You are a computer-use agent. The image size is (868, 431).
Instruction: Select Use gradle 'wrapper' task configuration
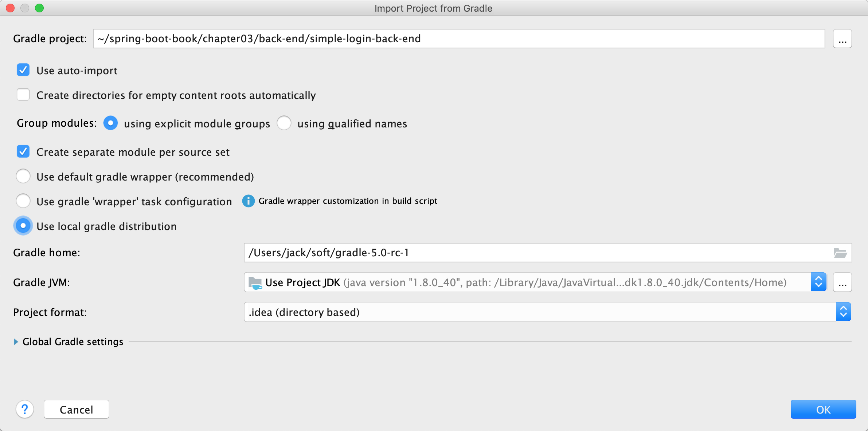[23, 201]
